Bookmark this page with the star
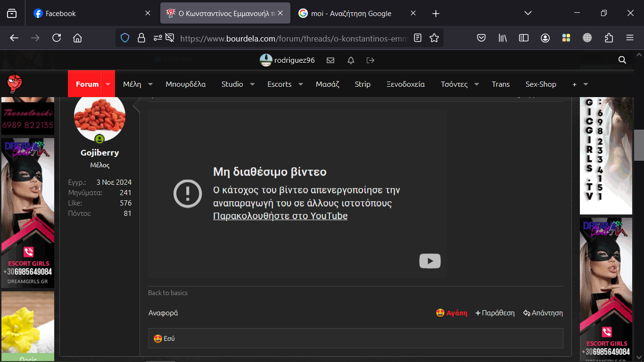644x362 pixels. point(434,38)
